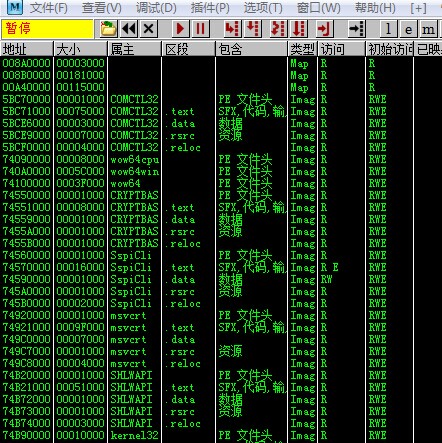The height and width of the screenshot is (443, 442).
Task: Click the Trace over toolbar icon
Action: click(x=299, y=29)
